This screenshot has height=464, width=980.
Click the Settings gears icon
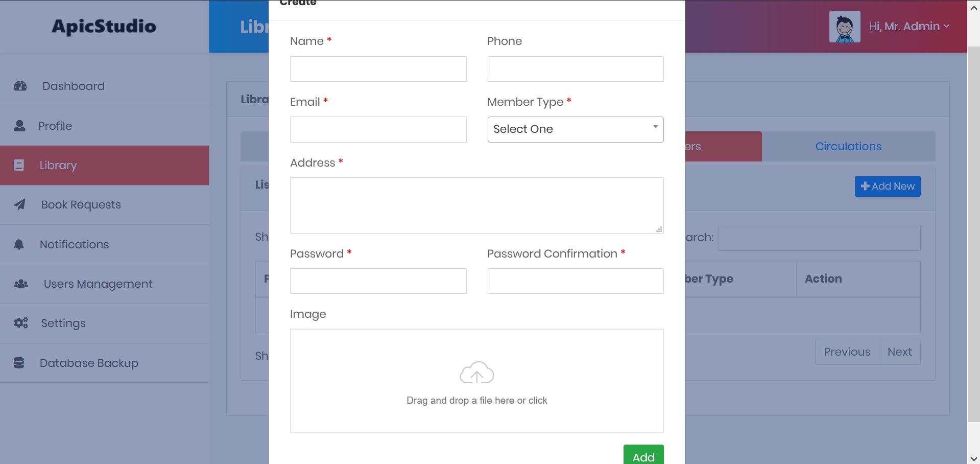pos(21,323)
